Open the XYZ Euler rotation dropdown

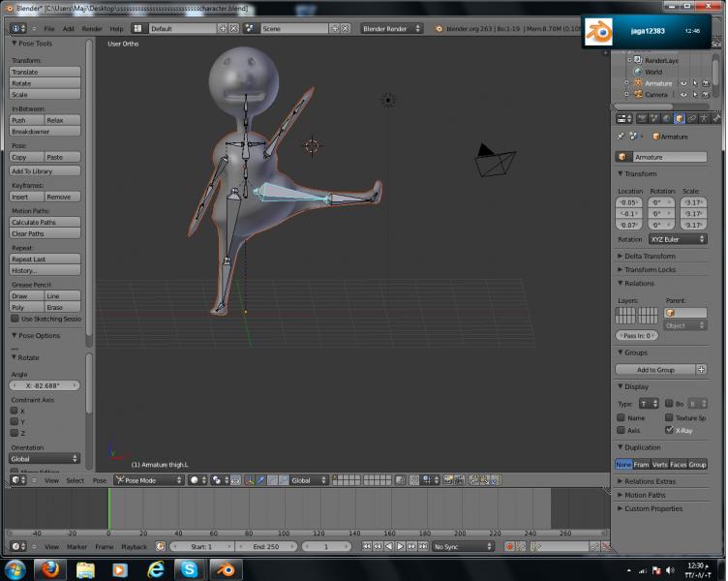pos(677,239)
